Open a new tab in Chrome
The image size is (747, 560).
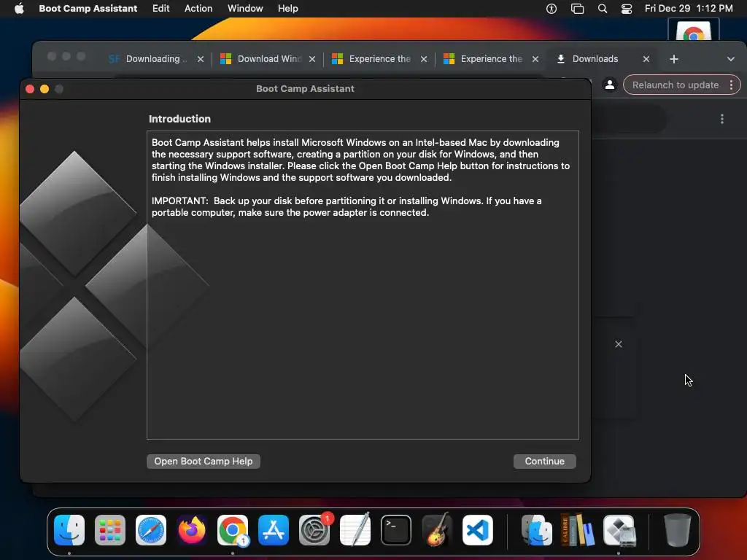point(673,59)
